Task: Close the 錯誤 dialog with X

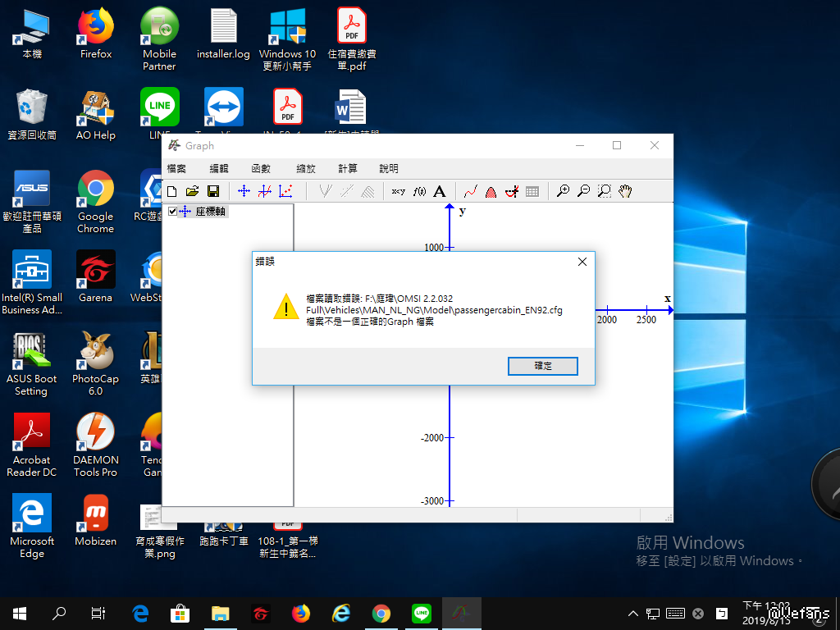Action: click(x=582, y=262)
